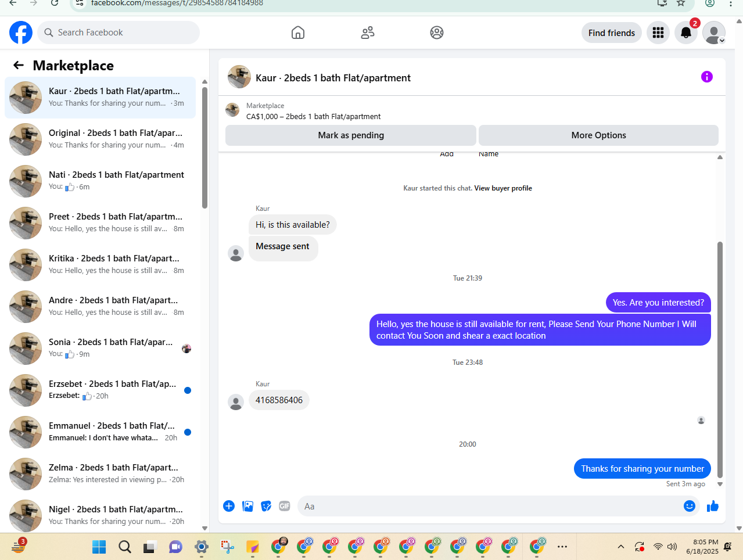
Task: Click the 'Thanks for sharing your number' bubble
Action: tap(643, 468)
